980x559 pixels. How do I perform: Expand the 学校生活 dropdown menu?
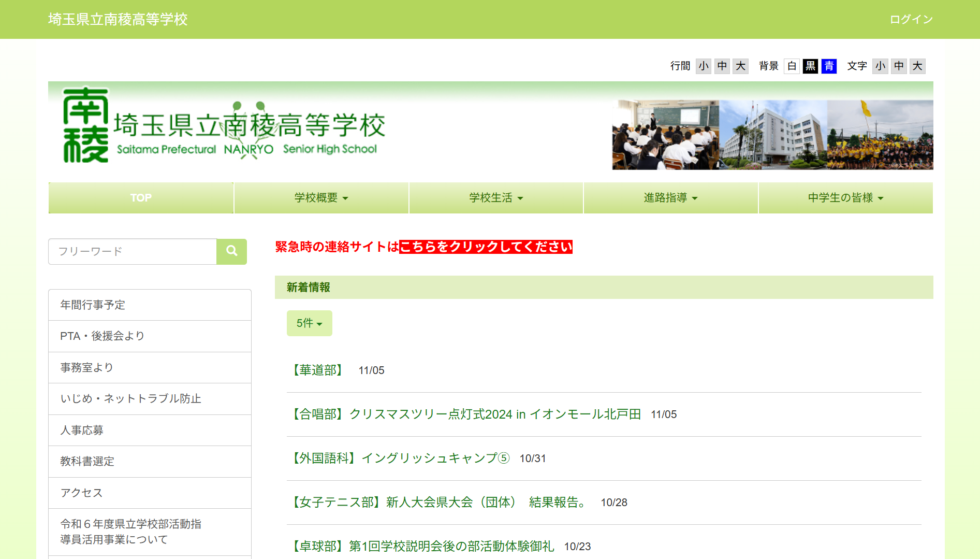coord(496,198)
